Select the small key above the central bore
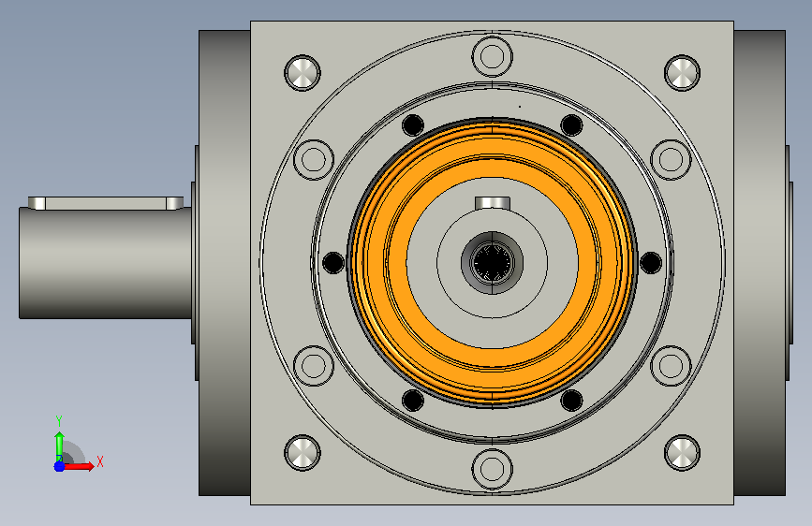The width and height of the screenshot is (812, 526). pos(493,203)
